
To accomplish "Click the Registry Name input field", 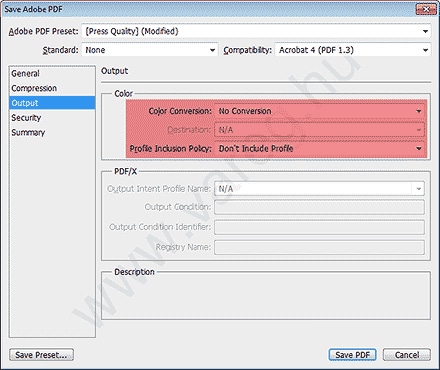I will [x=320, y=247].
